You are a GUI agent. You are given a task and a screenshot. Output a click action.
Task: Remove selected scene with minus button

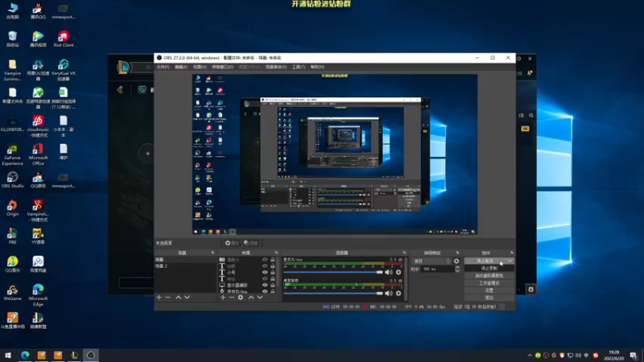(x=167, y=297)
